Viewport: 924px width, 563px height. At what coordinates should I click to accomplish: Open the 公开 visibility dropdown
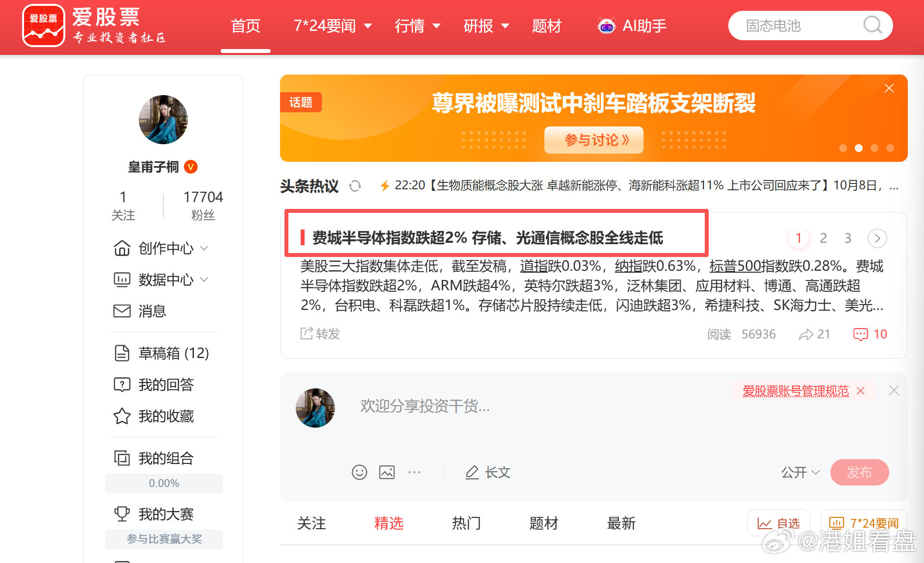coord(800,472)
